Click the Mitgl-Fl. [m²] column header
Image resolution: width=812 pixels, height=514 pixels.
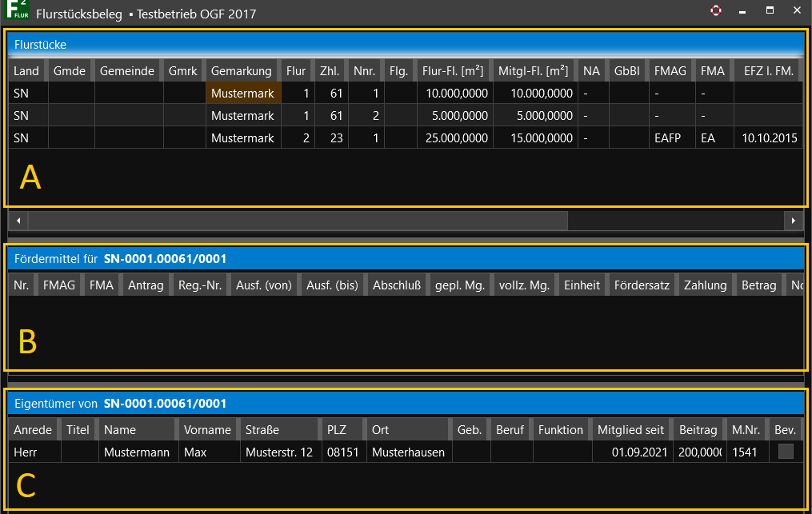pyautogui.click(x=534, y=71)
